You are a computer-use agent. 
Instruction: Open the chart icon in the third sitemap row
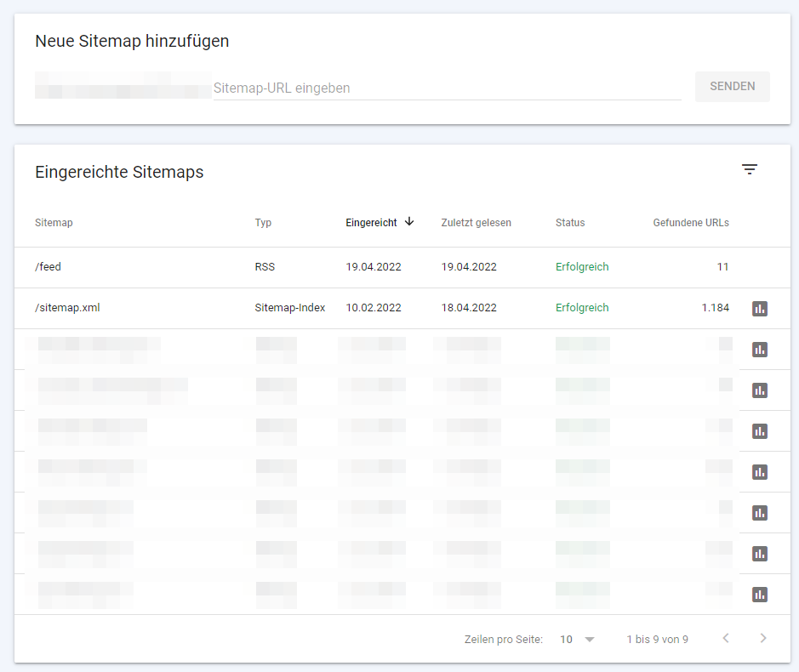[759, 349]
